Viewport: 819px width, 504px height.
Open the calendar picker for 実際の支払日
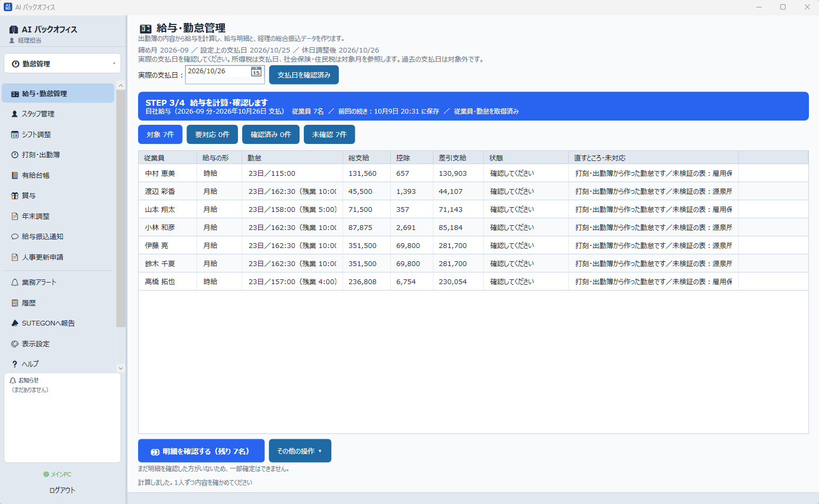[x=256, y=72]
